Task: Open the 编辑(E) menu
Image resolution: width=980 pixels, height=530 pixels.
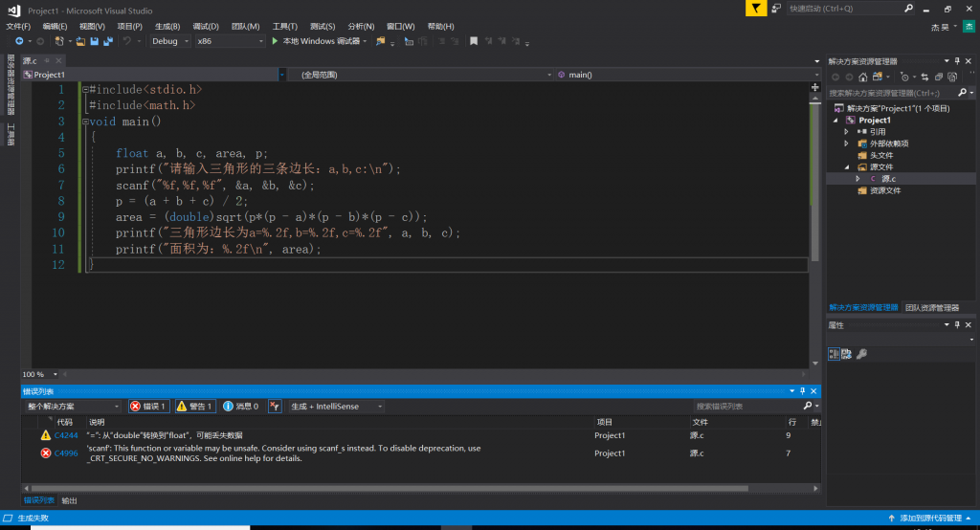Action: pyautogui.click(x=55, y=26)
